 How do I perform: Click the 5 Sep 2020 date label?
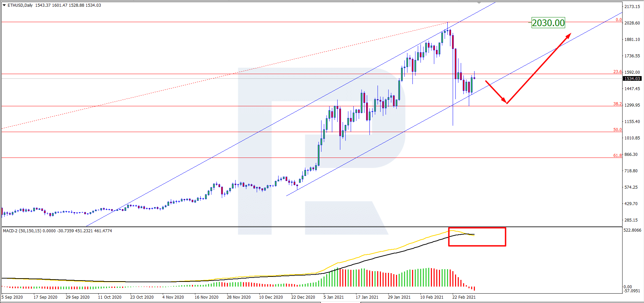tap(12, 297)
